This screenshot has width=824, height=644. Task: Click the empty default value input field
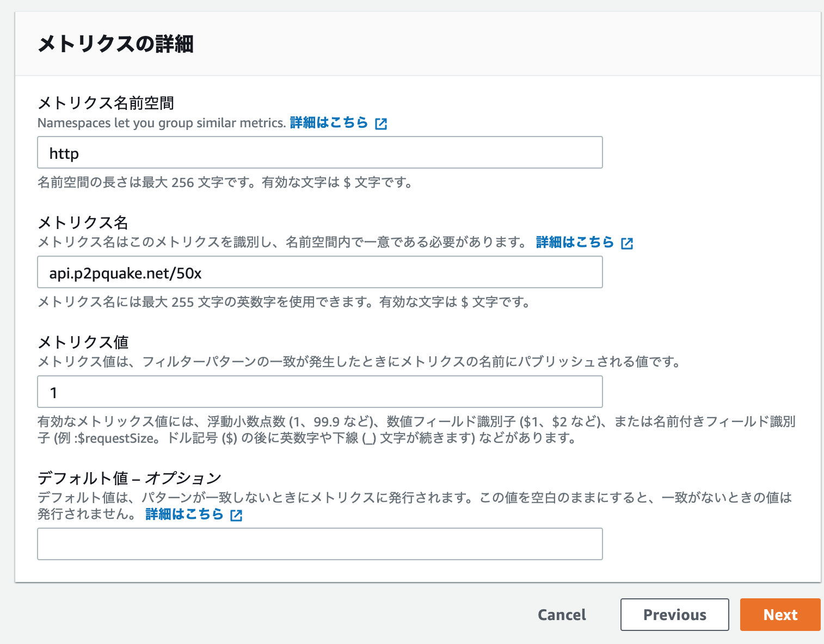[320, 544]
